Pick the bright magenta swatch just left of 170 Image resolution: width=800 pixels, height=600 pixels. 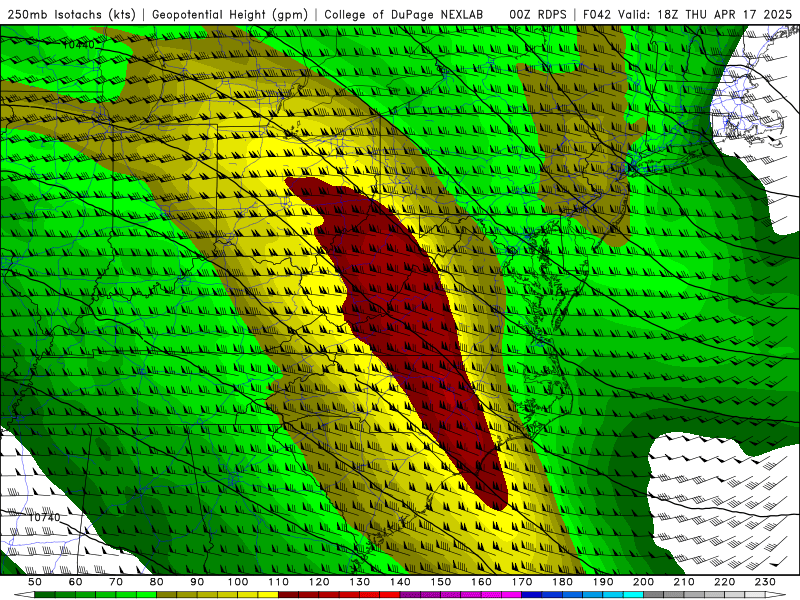[511, 595]
